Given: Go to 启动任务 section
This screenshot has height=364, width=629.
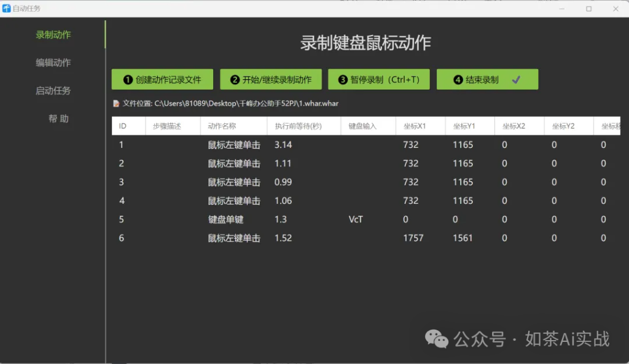Looking at the screenshot, I should click(53, 91).
